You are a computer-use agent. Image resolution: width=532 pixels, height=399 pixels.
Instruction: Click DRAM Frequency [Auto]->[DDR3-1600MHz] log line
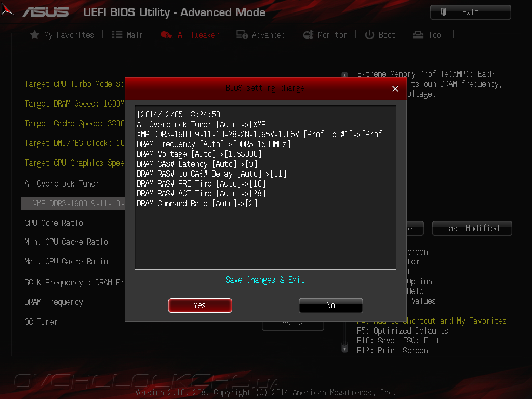[x=214, y=144]
